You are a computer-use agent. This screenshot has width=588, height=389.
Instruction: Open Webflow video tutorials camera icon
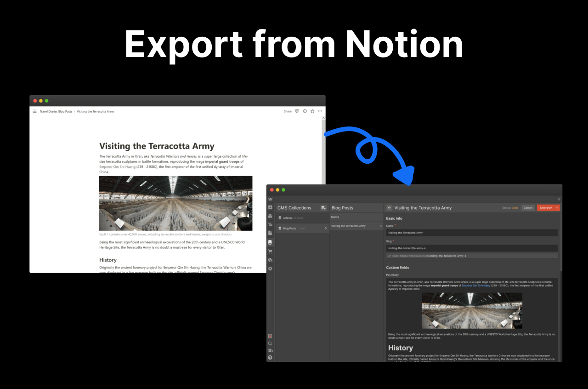(x=270, y=350)
